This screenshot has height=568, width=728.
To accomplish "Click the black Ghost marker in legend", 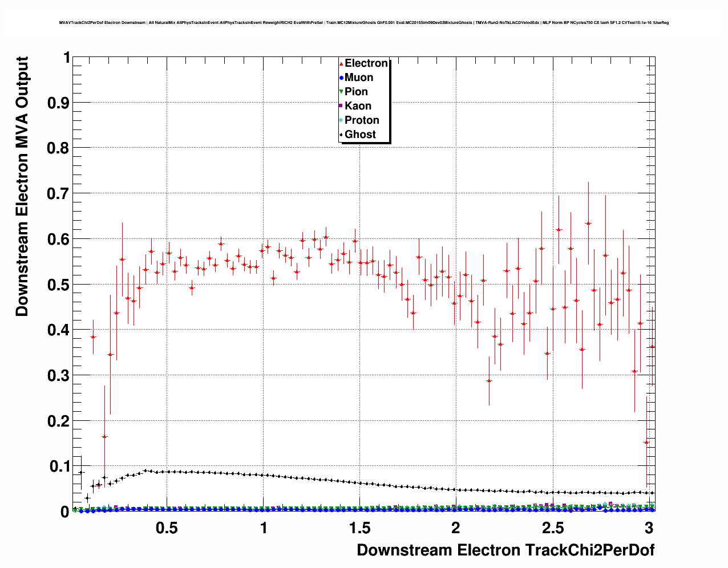I will point(341,135).
